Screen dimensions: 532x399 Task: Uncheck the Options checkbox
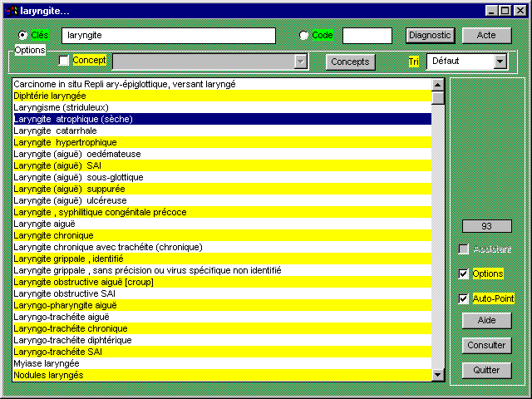[463, 273]
